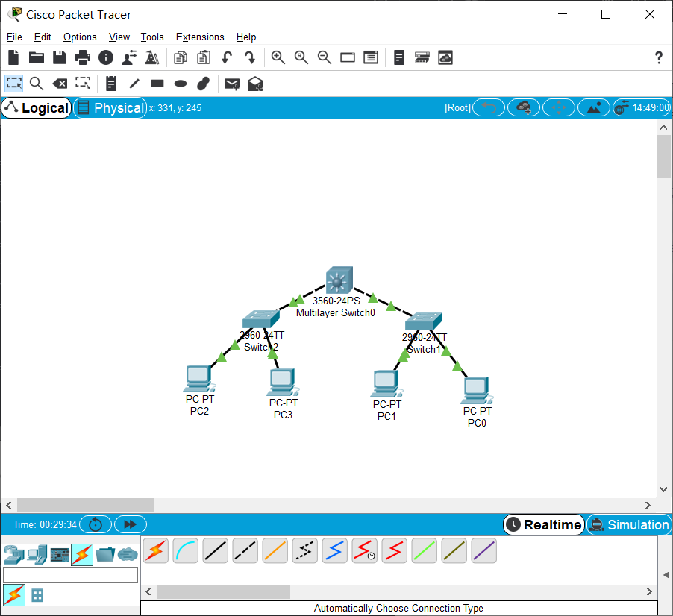This screenshot has width=673, height=616.
Task: Switch to Realtime mode
Action: coord(544,524)
